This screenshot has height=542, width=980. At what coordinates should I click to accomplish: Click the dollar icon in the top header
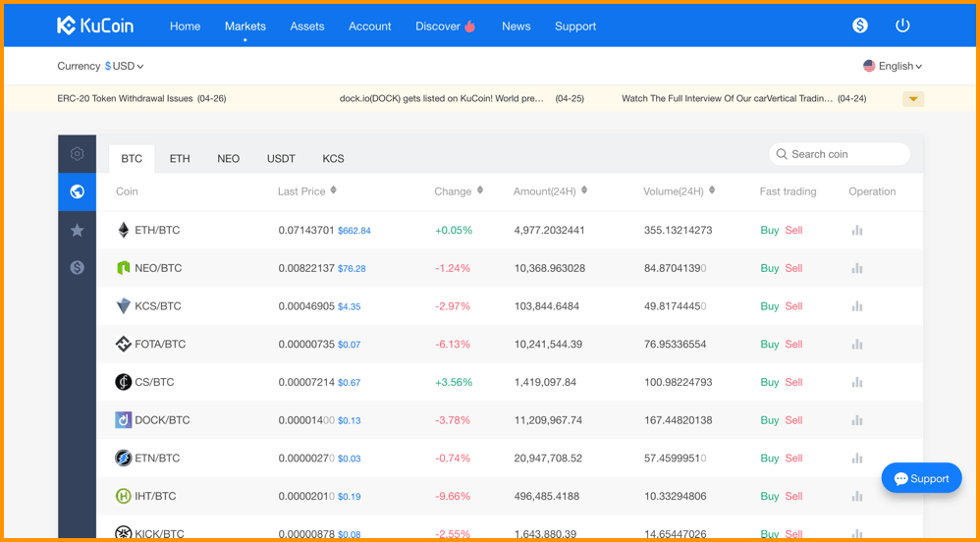point(860,26)
